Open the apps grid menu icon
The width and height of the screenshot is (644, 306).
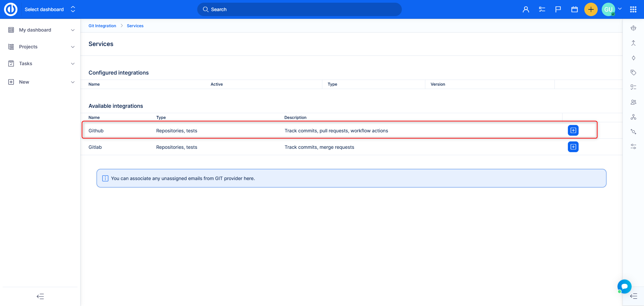[x=633, y=9]
